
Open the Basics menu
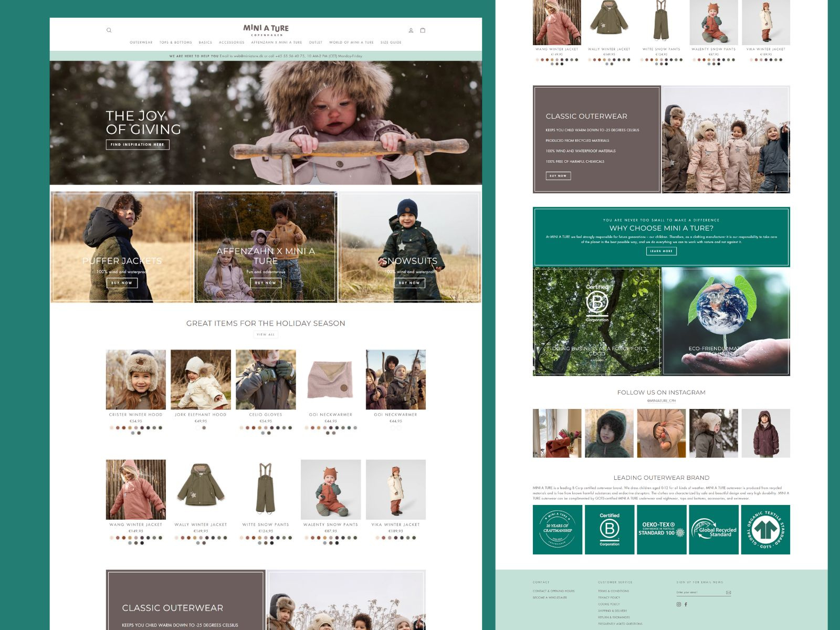[205, 43]
